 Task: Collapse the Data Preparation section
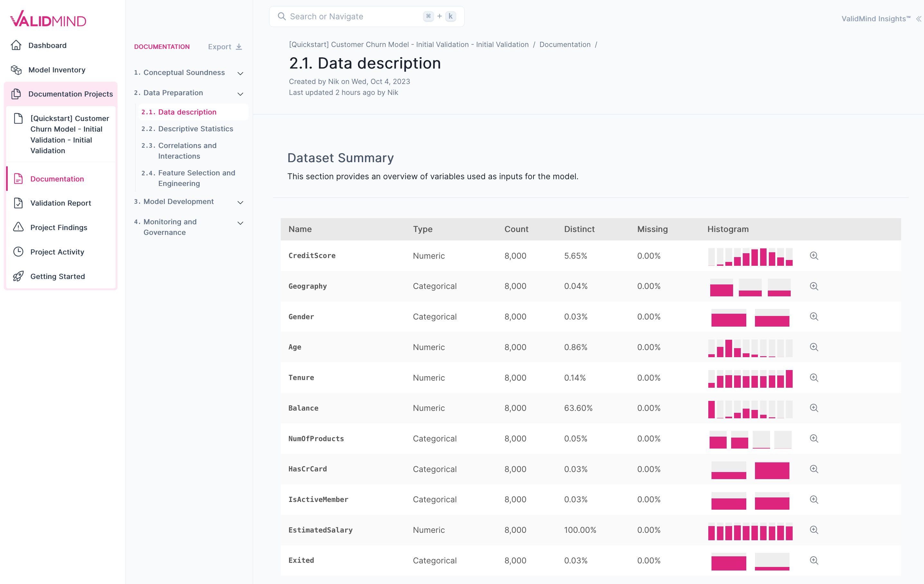coord(240,94)
